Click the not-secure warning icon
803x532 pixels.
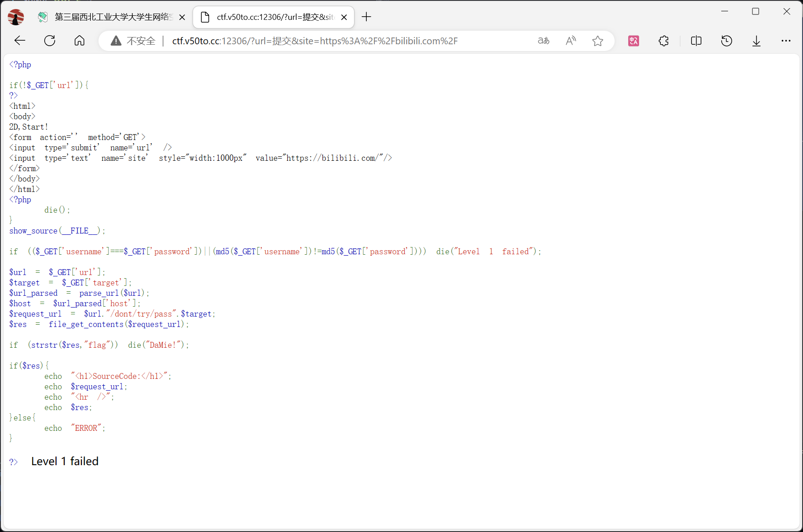[116, 41]
